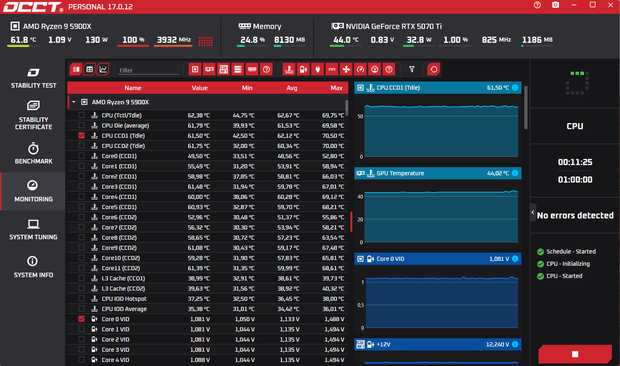This screenshot has width=620, height=366.
Task: Click the Memory 8130 MB readout
Action: pyautogui.click(x=289, y=40)
